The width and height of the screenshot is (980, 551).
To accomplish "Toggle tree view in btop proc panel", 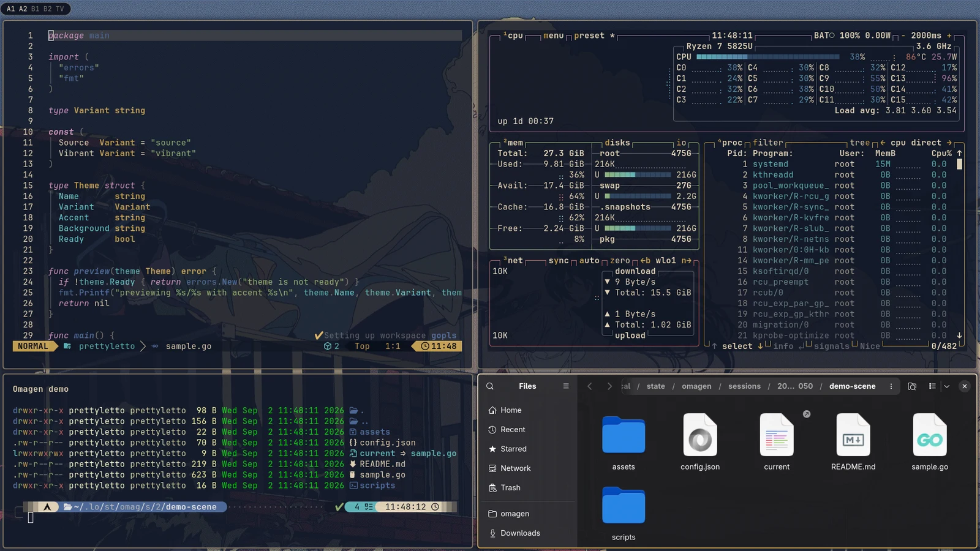I will pyautogui.click(x=859, y=143).
